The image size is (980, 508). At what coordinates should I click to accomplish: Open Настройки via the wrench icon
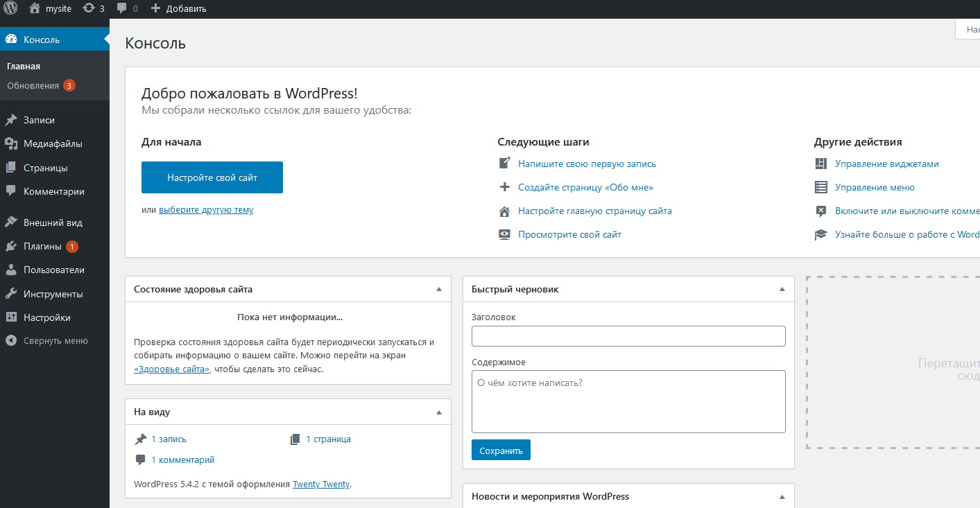(12, 317)
